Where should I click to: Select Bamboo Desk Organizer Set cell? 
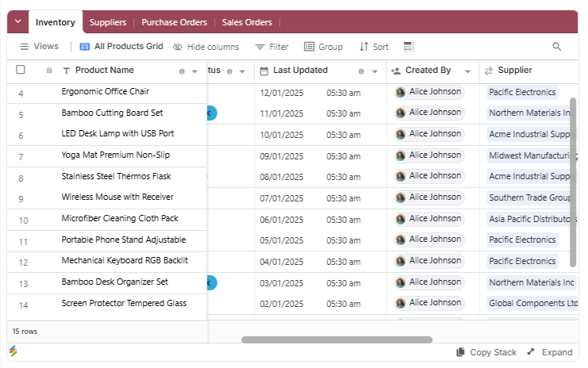(x=115, y=282)
